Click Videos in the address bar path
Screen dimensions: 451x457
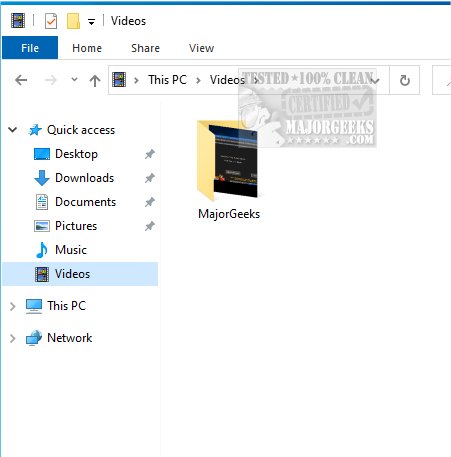(x=227, y=80)
